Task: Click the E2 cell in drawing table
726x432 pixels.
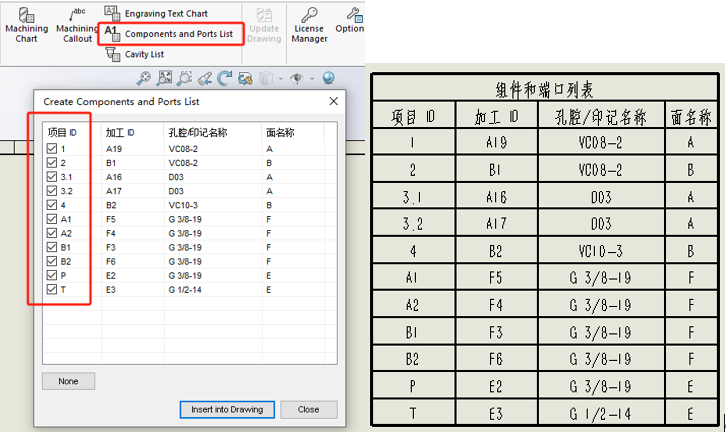Action: click(x=496, y=386)
